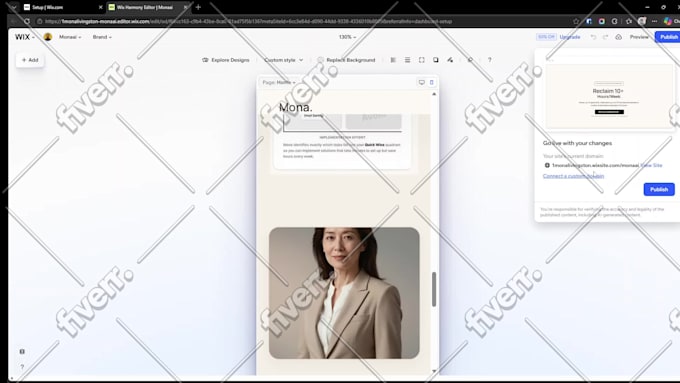Viewport: 680px width, 383px height.
Task: Click the bottom-left help icon
Action: click(22, 367)
